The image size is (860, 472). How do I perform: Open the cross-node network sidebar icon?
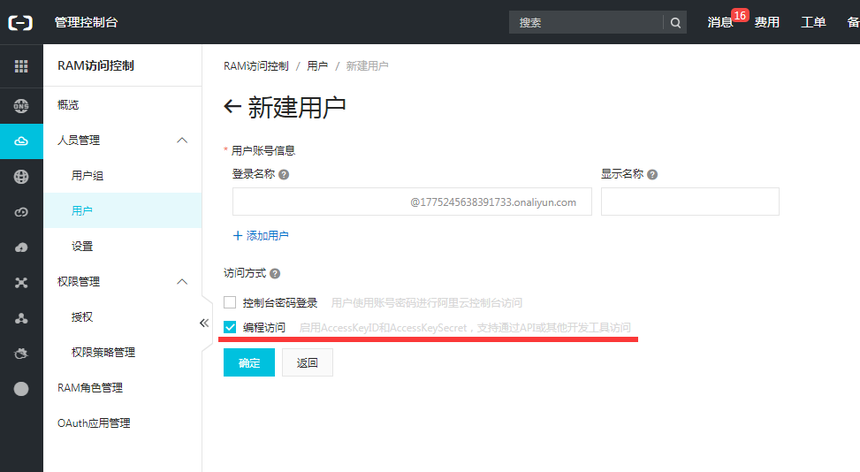tap(21, 283)
